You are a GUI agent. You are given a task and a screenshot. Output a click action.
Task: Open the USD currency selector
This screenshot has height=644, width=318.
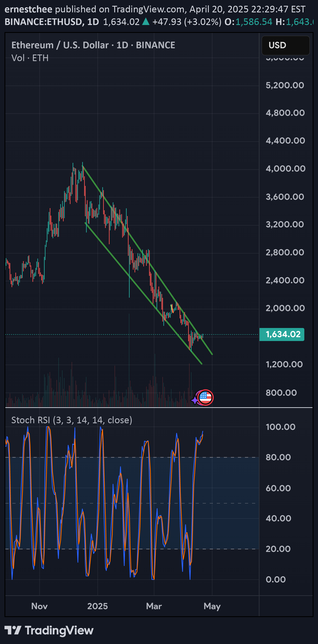[x=286, y=45]
